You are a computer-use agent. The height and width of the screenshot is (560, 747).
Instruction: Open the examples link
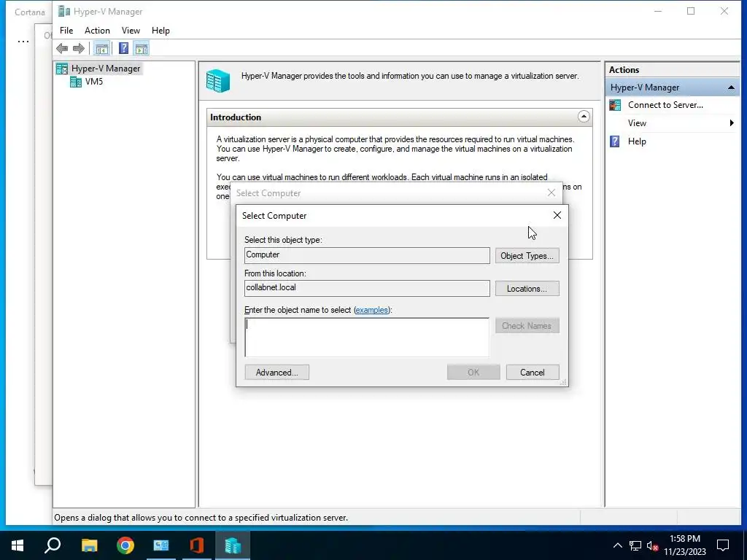click(x=371, y=310)
